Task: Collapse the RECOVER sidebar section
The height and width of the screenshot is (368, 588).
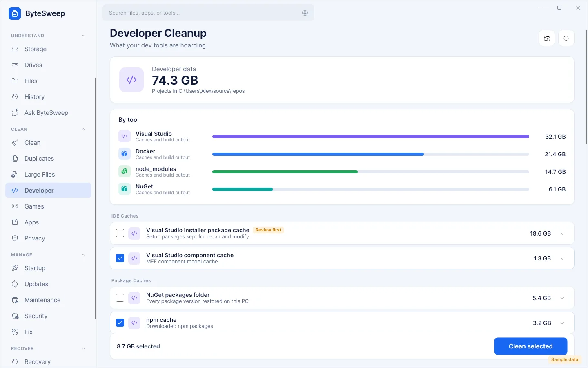Action: (83, 348)
